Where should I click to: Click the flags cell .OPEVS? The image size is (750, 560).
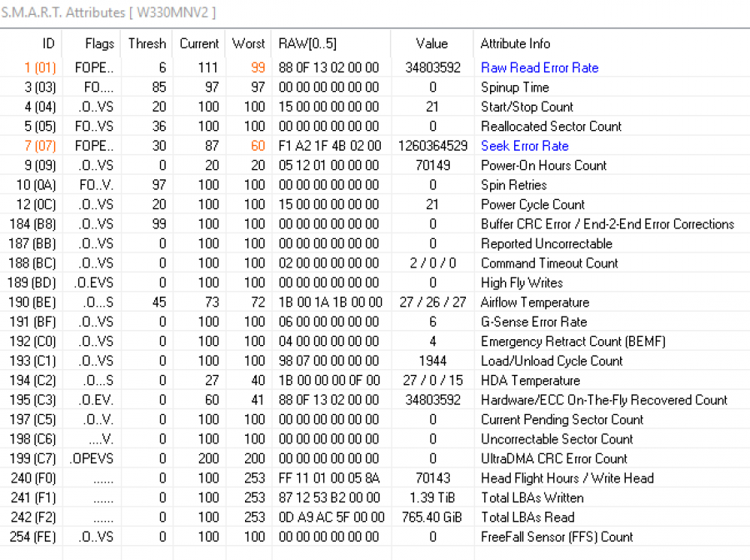[x=92, y=458]
